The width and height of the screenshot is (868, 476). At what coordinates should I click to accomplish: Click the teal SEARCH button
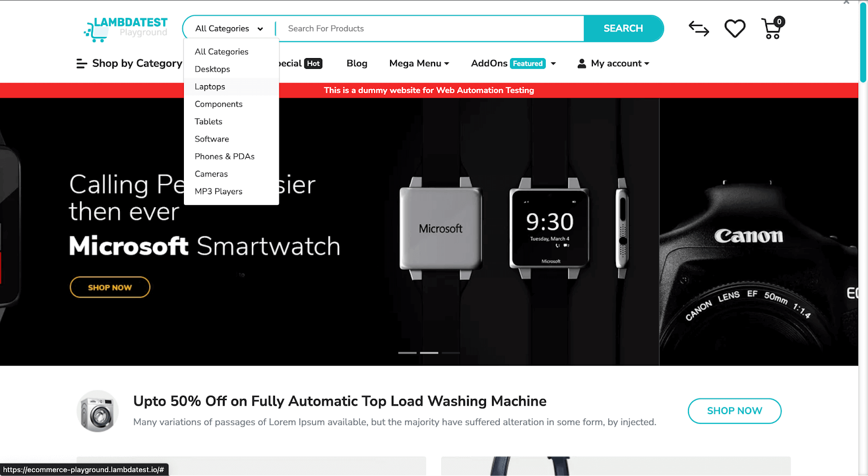coord(623,29)
